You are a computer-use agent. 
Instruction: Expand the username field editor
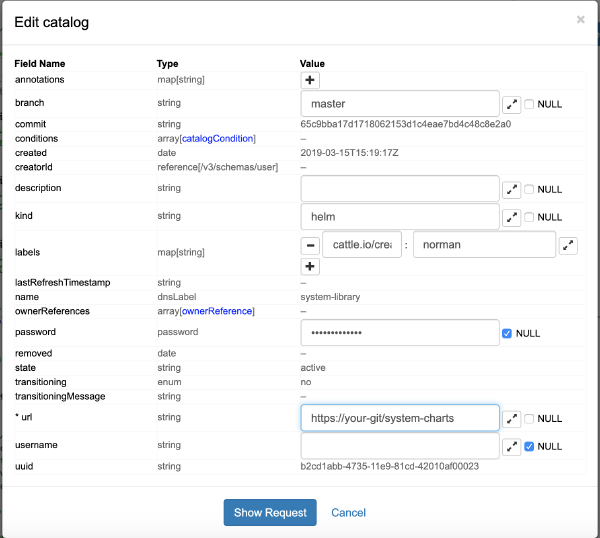[x=511, y=446]
